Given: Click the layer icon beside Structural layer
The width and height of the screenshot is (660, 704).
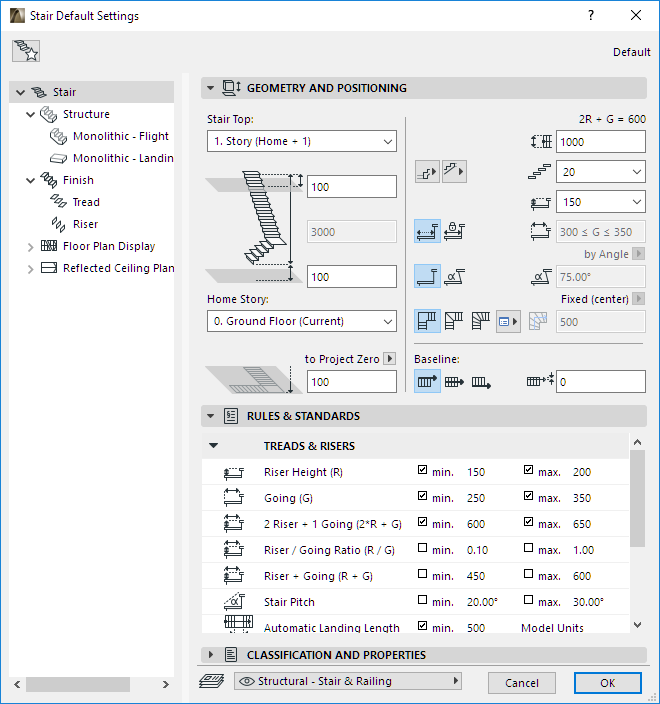Looking at the screenshot, I should [211, 681].
